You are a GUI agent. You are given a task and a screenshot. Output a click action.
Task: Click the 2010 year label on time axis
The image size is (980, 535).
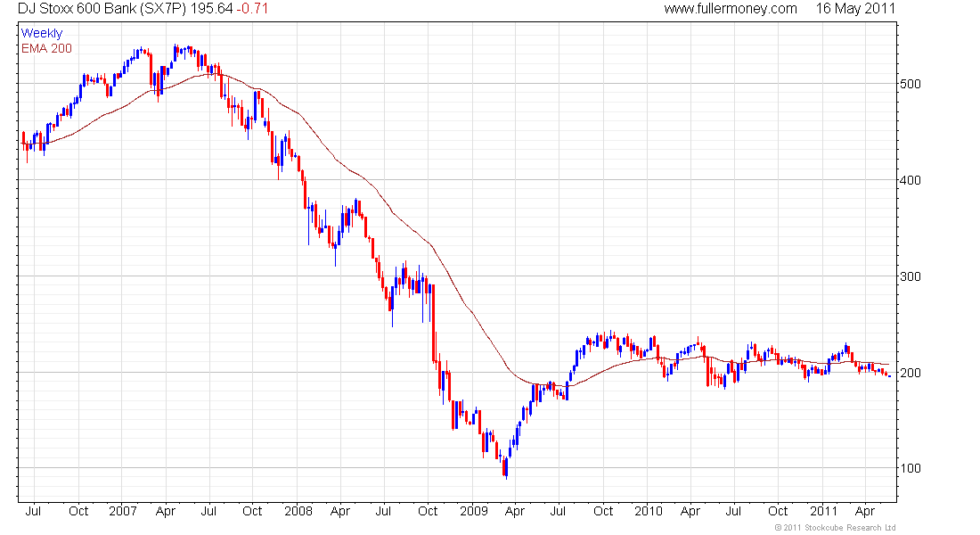coord(648,511)
